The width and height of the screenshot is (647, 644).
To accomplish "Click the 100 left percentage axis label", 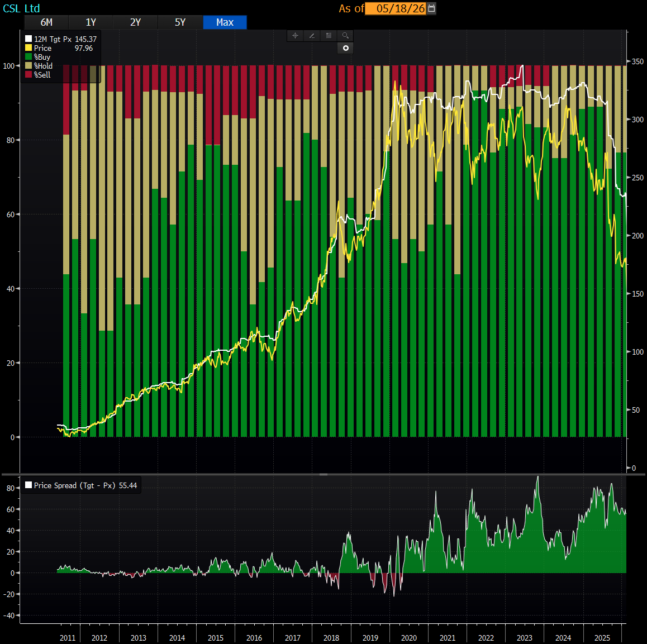I will point(9,66).
